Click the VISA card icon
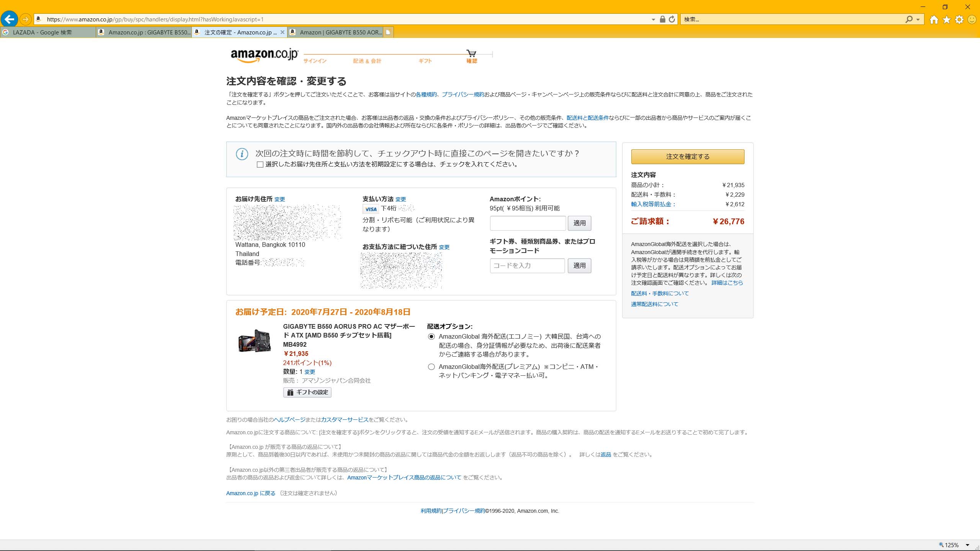This screenshot has width=980, height=551. (371, 209)
